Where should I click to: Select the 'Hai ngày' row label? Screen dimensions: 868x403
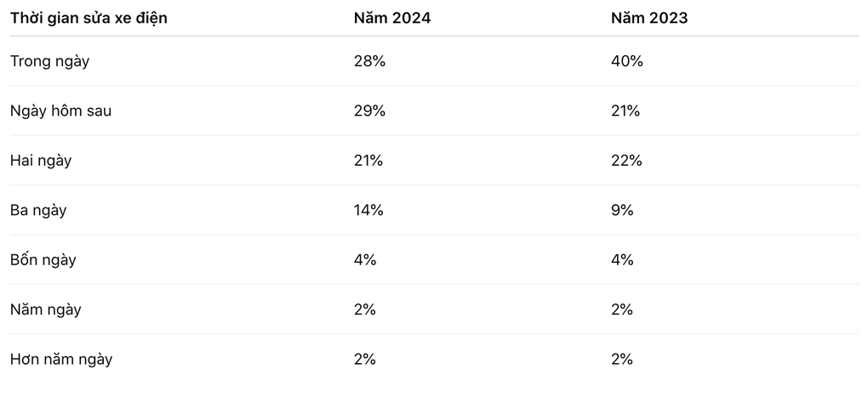pyautogui.click(x=40, y=161)
